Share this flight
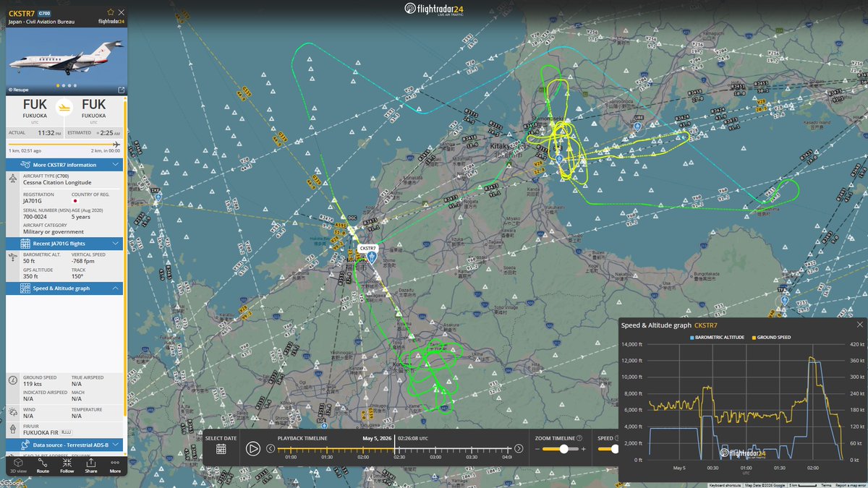Screen dimensions: 868x488 click(91, 465)
